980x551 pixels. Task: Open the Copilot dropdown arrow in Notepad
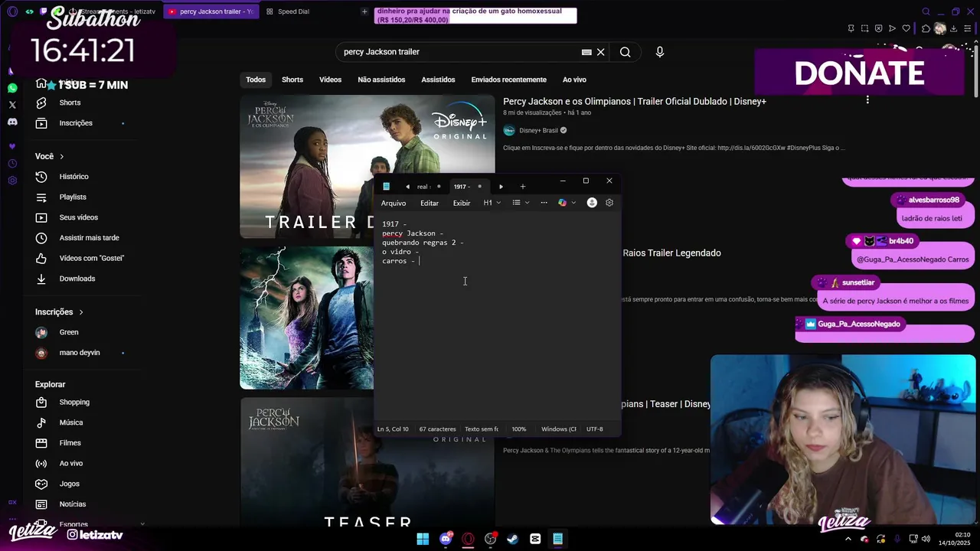tap(573, 203)
